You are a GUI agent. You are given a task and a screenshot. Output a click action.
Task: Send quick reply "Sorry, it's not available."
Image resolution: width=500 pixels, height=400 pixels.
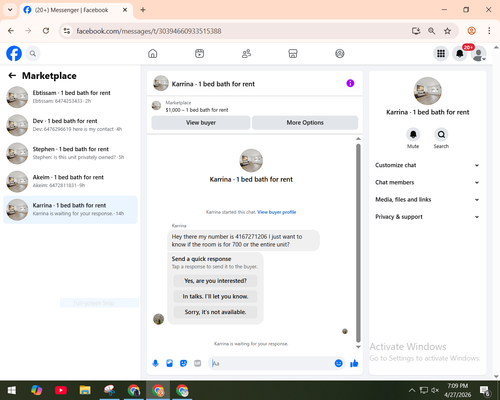pos(215,312)
